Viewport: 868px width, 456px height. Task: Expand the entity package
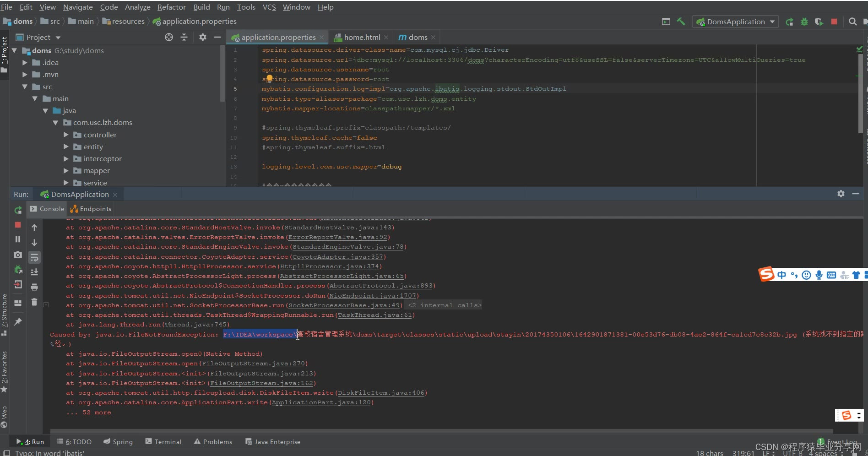pyautogui.click(x=66, y=147)
